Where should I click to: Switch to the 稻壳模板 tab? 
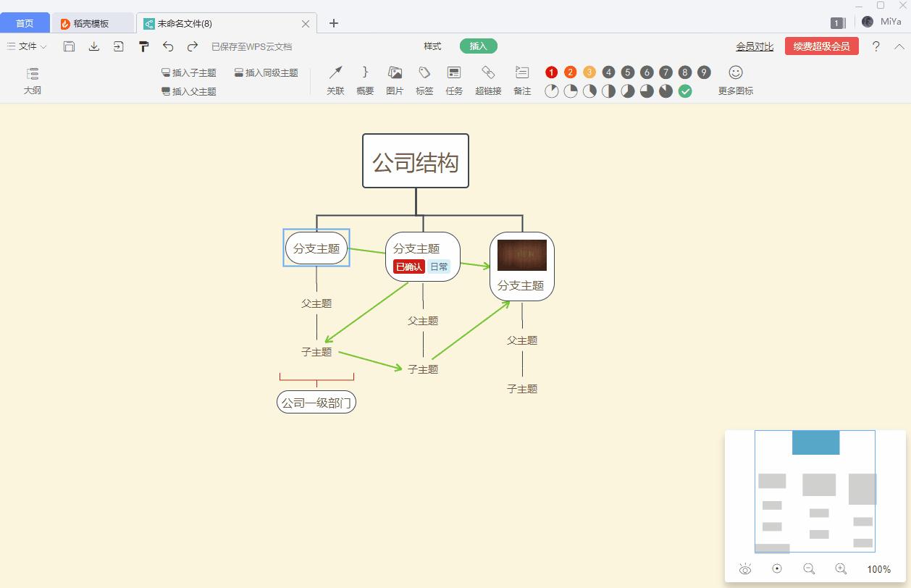click(93, 22)
